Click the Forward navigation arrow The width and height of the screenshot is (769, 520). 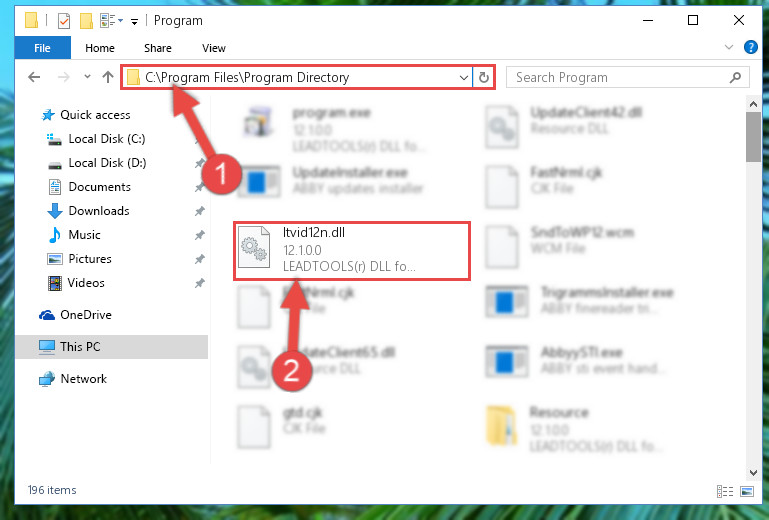pos(64,77)
